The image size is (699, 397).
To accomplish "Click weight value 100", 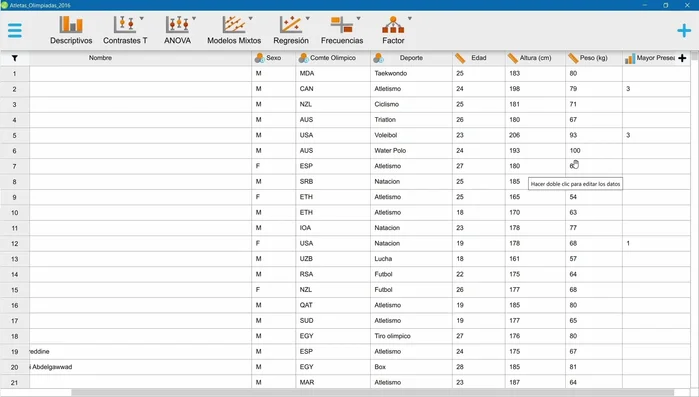I will click(594, 151).
